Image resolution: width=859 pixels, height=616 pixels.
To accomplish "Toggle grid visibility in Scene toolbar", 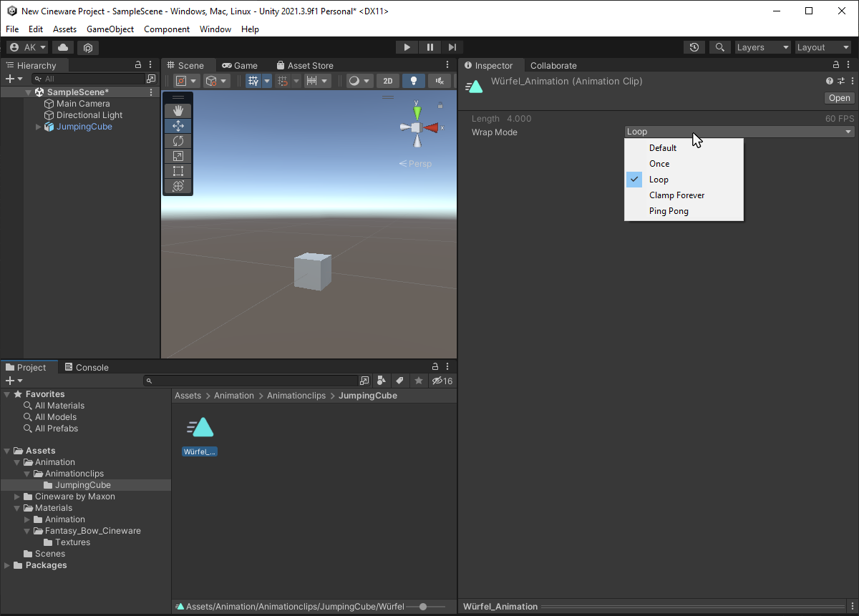I will pos(253,81).
